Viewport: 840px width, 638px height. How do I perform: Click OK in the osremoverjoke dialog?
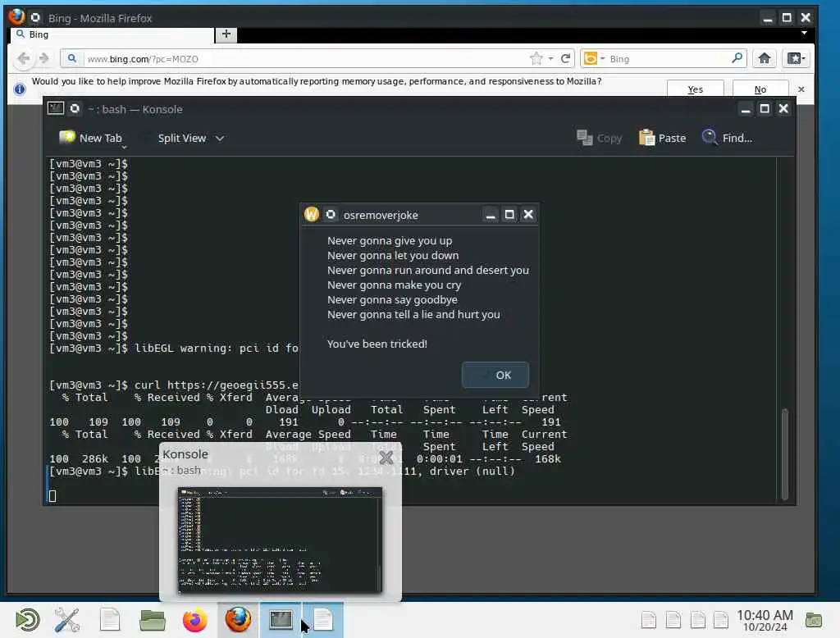(495, 375)
